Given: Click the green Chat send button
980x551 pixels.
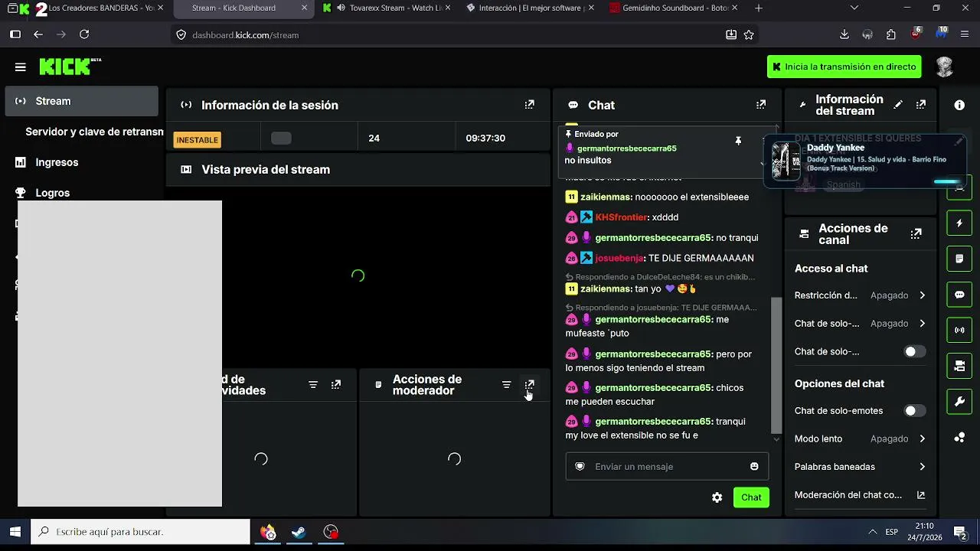Looking at the screenshot, I should click(x=751, y=497).
